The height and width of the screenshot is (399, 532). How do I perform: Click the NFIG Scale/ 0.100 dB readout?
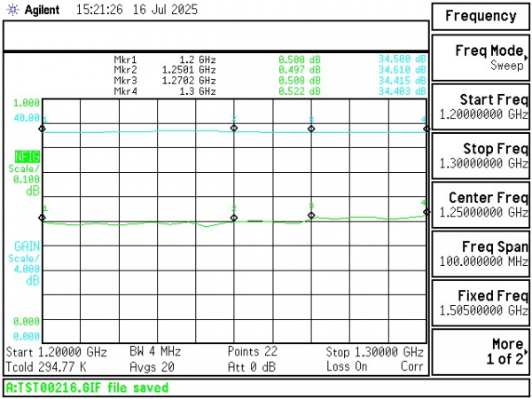click(25, 179)
